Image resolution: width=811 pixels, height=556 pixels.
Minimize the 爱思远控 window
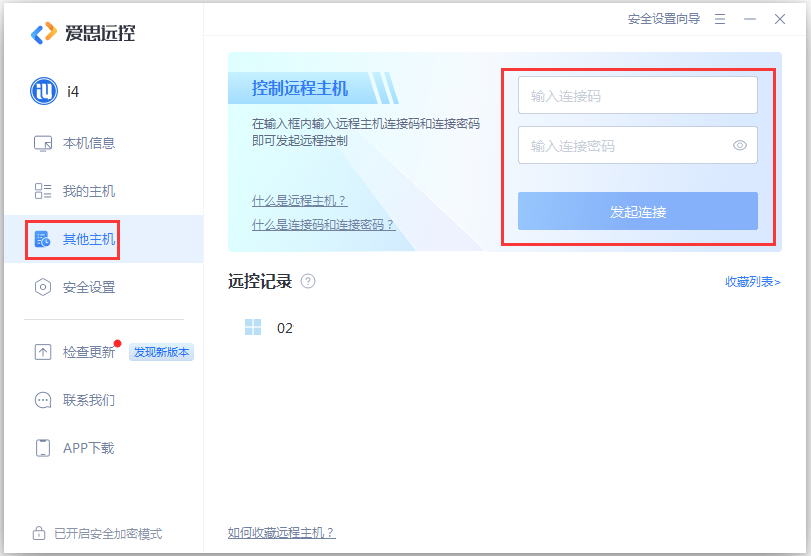click(750, 19)
